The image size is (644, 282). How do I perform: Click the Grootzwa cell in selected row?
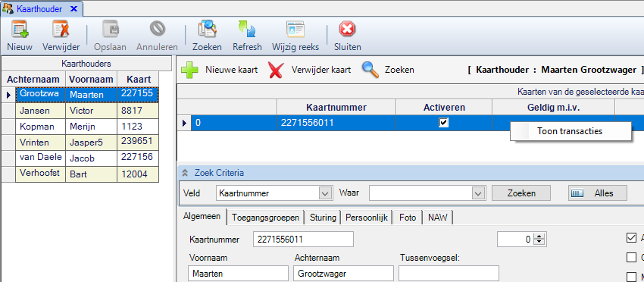(41, 95)
